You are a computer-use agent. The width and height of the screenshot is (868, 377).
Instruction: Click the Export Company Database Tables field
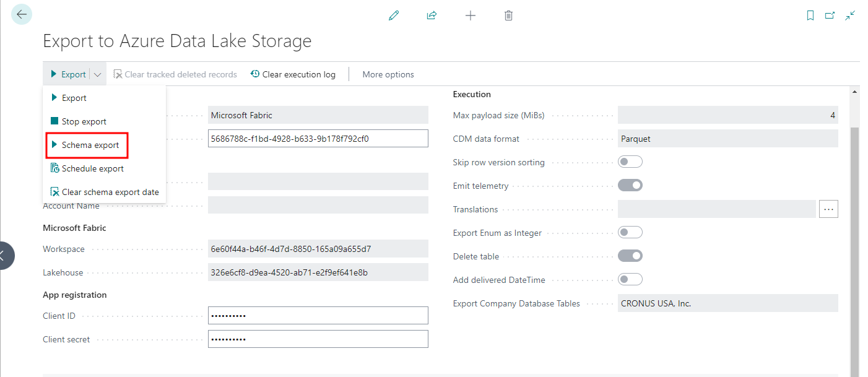[728, 303]
